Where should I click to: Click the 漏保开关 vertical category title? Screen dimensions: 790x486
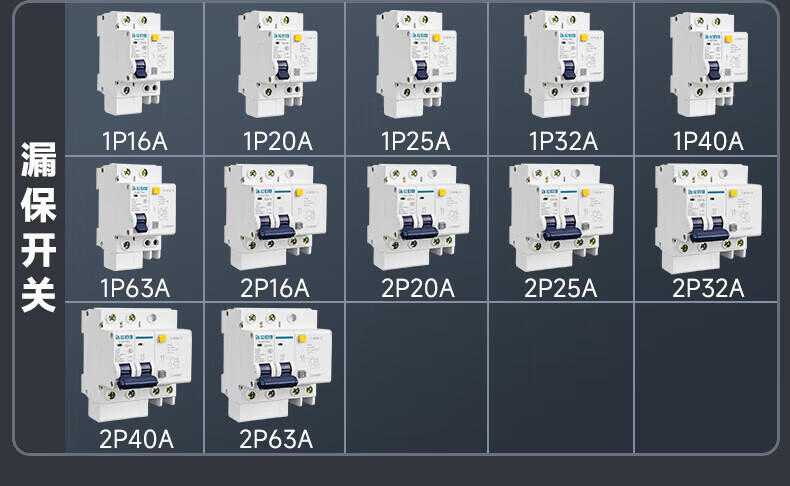pos(38,228)
